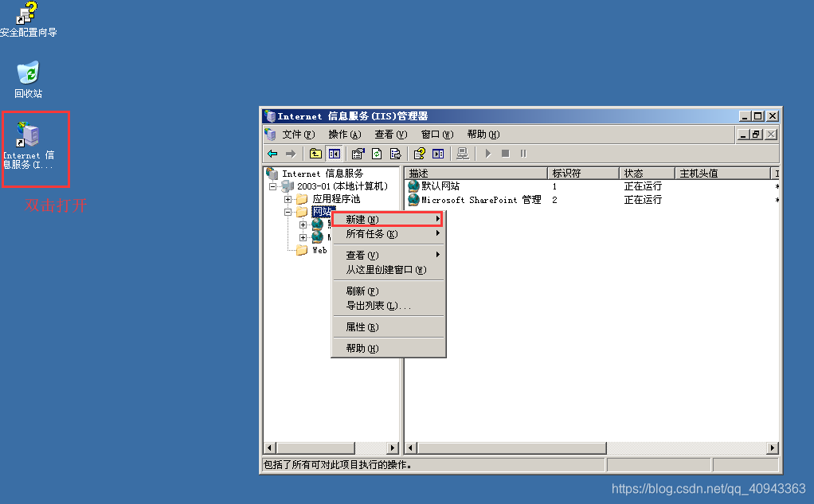Click left pane scroll-right arrow

[393, 447]
